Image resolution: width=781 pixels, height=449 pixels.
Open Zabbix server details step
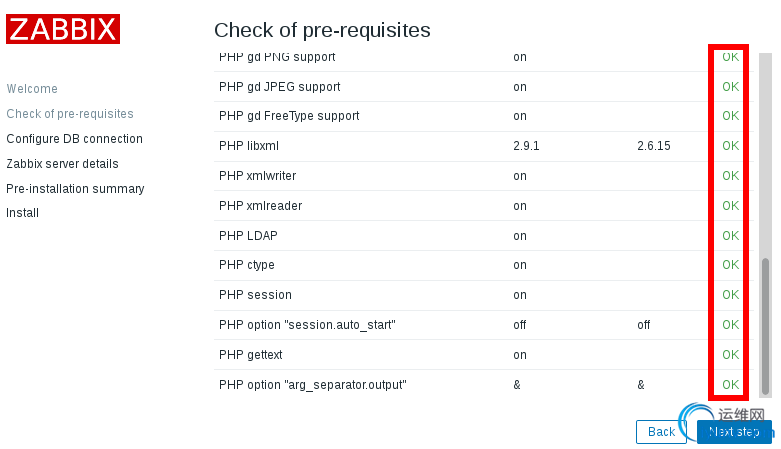pos(62,164)
